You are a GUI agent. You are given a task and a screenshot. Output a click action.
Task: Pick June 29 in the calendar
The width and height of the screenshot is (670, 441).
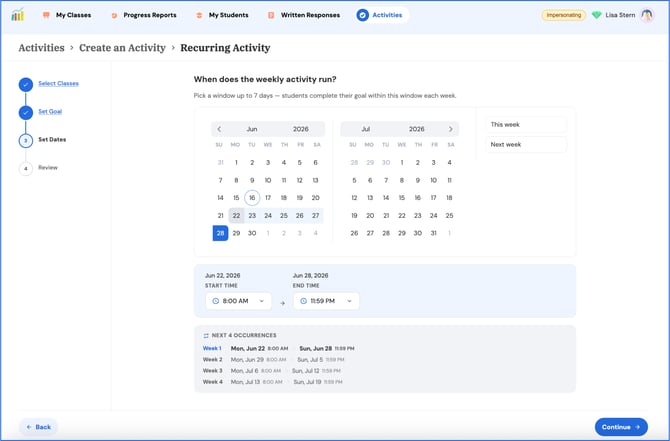pyautogui.click(x=236, y=233)
